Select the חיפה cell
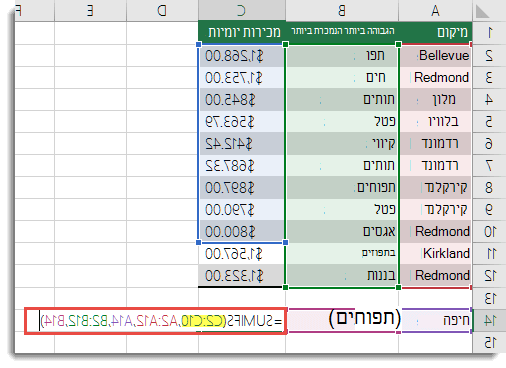 coord(435,320)
